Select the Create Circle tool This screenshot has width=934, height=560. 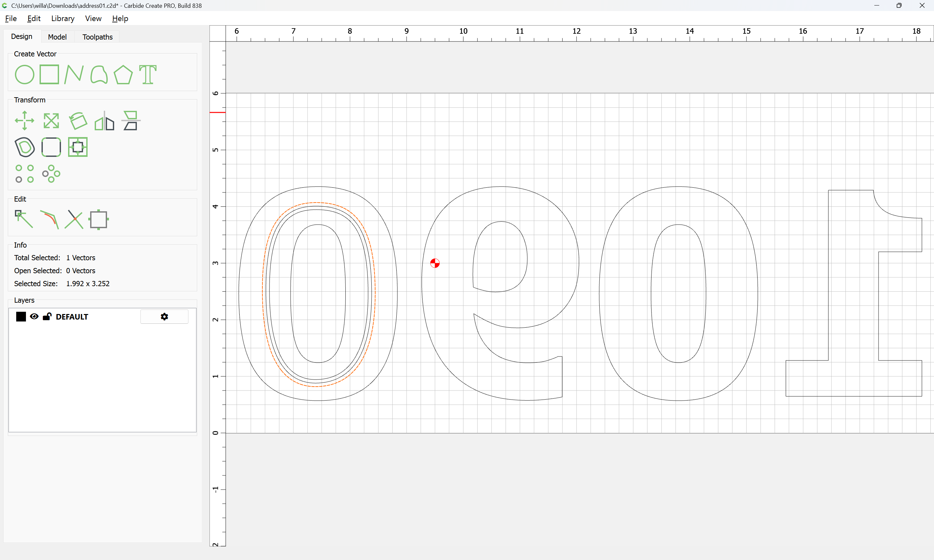tap(25, 74)
